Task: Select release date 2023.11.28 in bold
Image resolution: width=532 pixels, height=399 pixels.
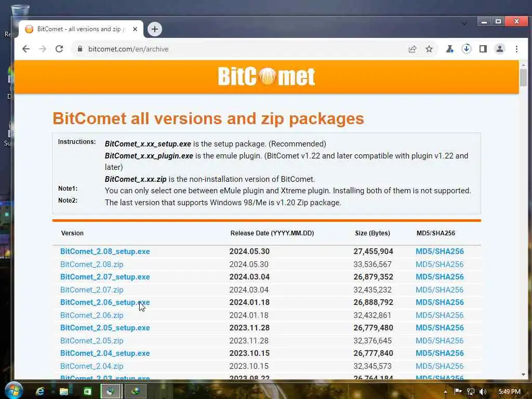Action: tap(249, 328)
